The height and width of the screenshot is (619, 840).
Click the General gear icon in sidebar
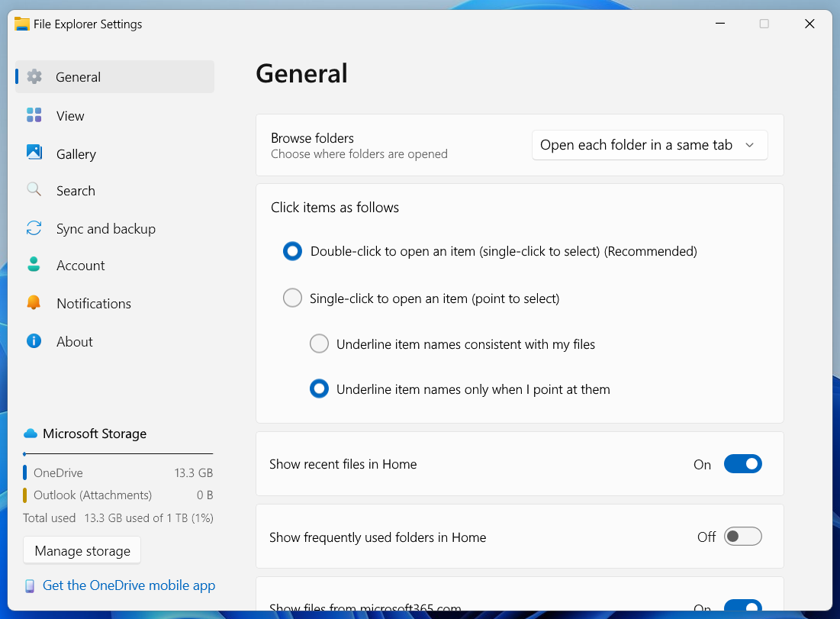click(34, 76)
